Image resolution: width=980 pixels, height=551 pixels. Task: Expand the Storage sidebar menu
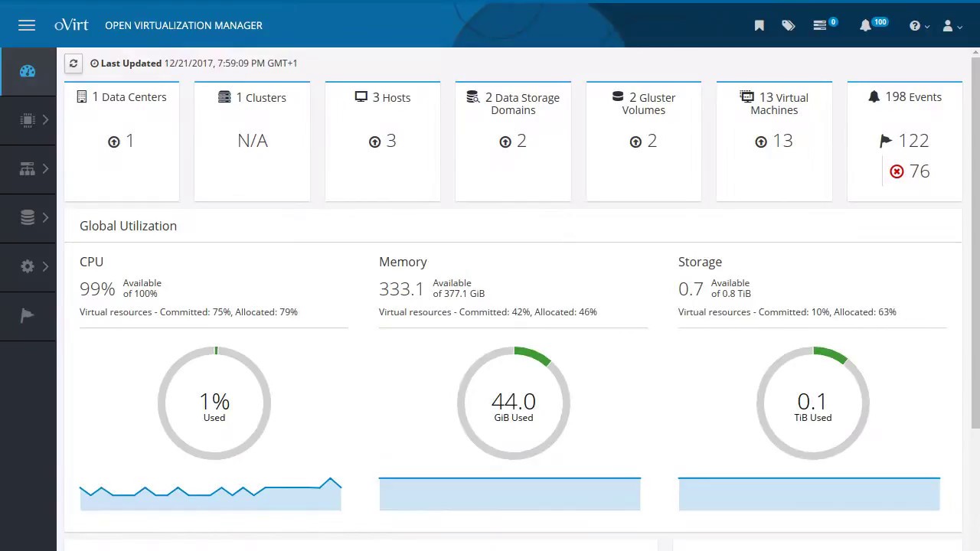[x=28, y=218]
